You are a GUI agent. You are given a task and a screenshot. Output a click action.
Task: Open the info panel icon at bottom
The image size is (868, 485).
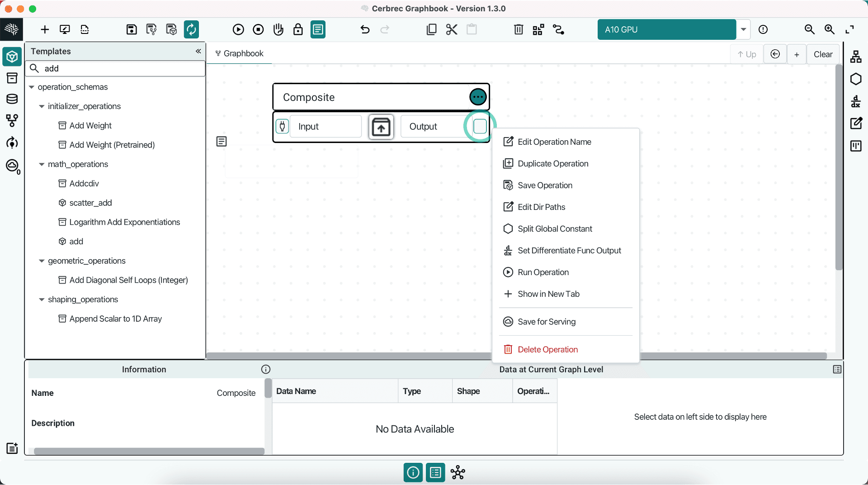coord(413,473)
